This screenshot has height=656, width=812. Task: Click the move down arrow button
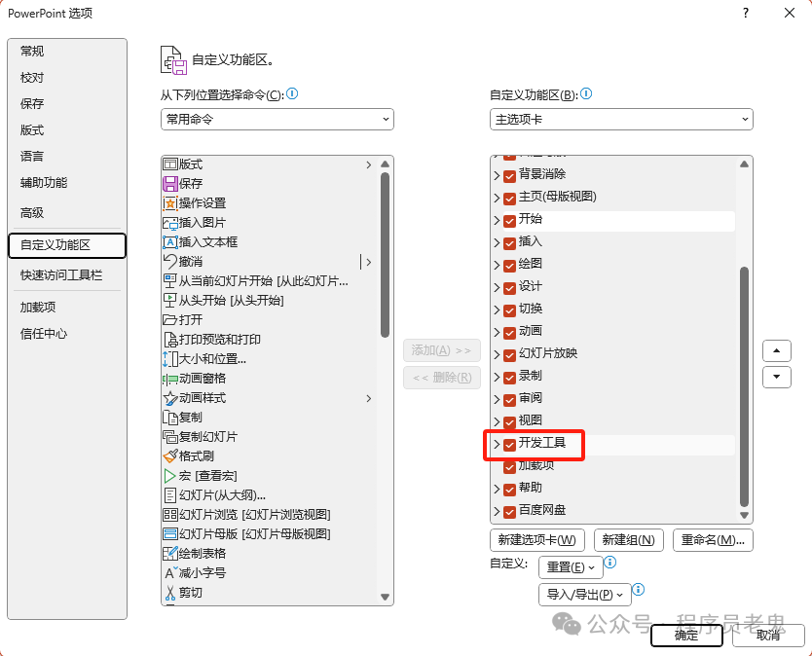[x=776, y=377]
